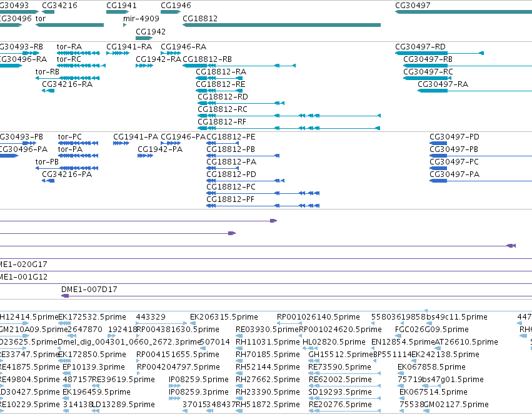The width and height of the screenshot is (532, 414).
Task: Select EST RE73590.5prime
Action: [344, 373]
